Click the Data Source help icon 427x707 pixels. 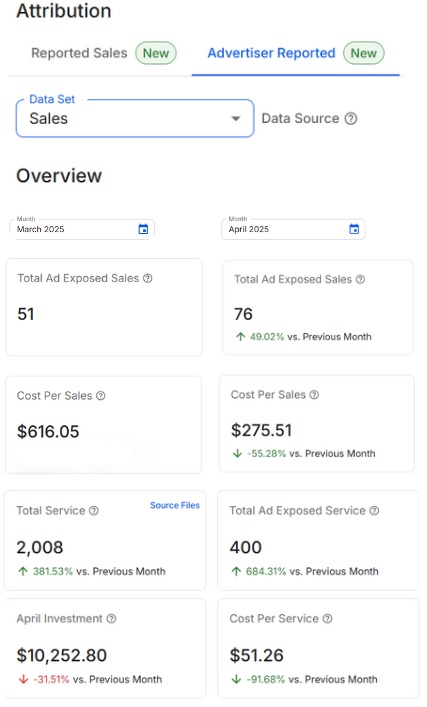(x=351, y=119)
